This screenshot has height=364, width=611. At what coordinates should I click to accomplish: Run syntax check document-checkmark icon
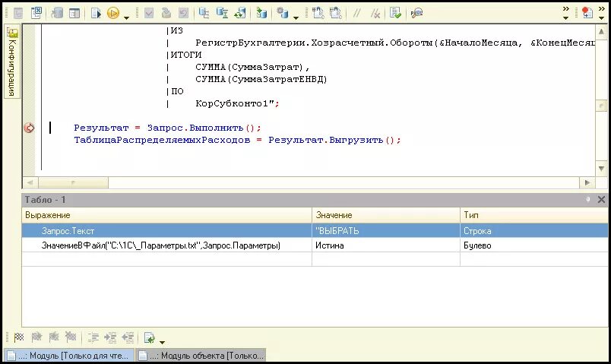point(395,13)
